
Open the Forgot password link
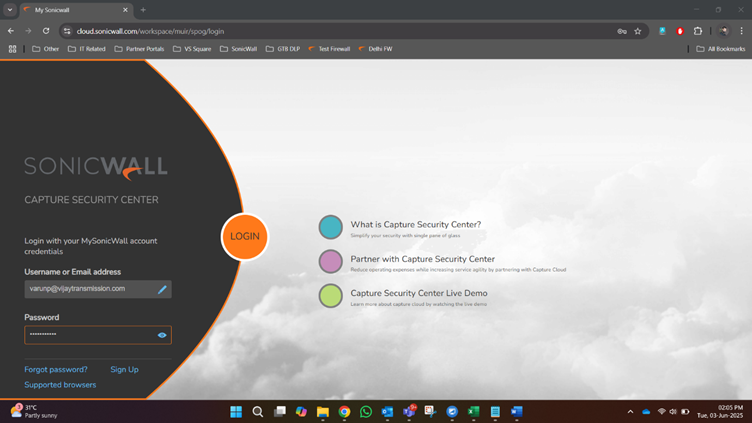click(56, 369)
